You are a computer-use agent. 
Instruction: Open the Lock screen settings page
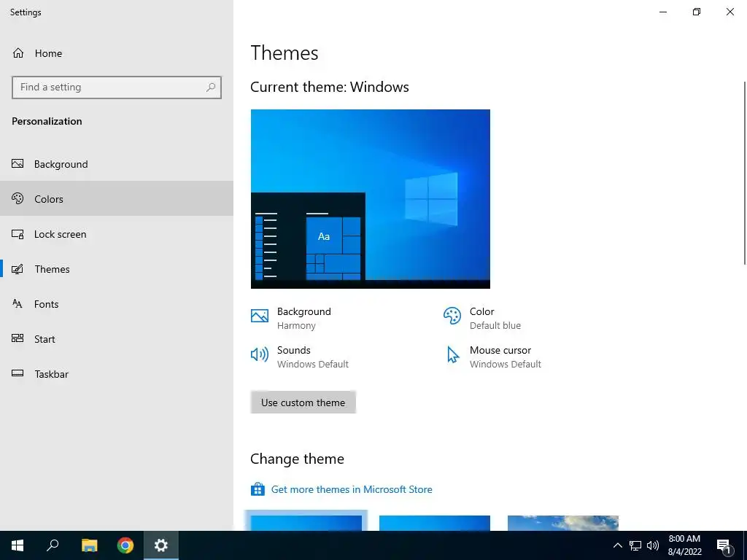point(117,234)
